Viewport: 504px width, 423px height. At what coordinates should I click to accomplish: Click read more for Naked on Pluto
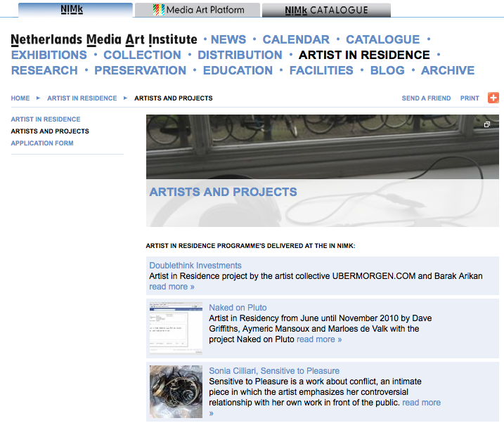[319, 339]
